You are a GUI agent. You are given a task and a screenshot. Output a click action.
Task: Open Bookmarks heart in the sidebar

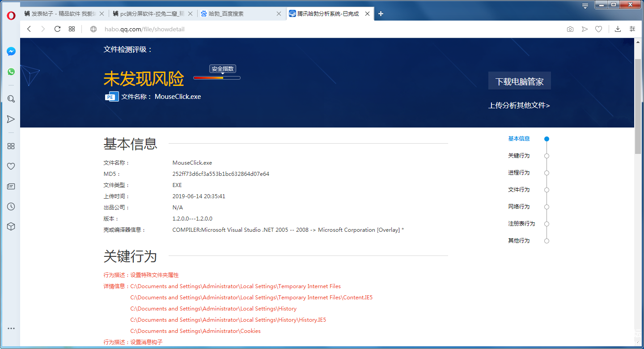[11, 166]
